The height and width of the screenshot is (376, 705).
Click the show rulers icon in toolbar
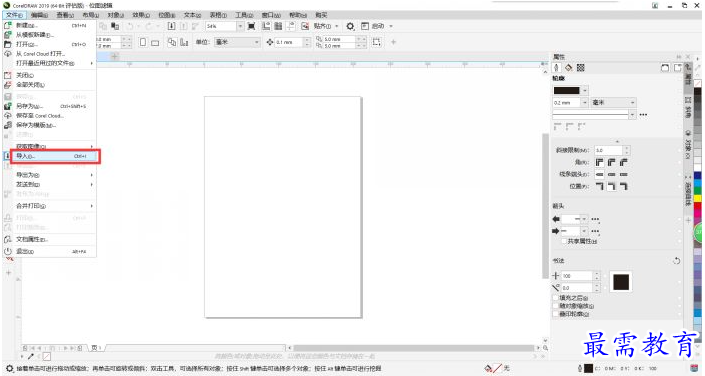pyautogui.click(x=266, y=26)
